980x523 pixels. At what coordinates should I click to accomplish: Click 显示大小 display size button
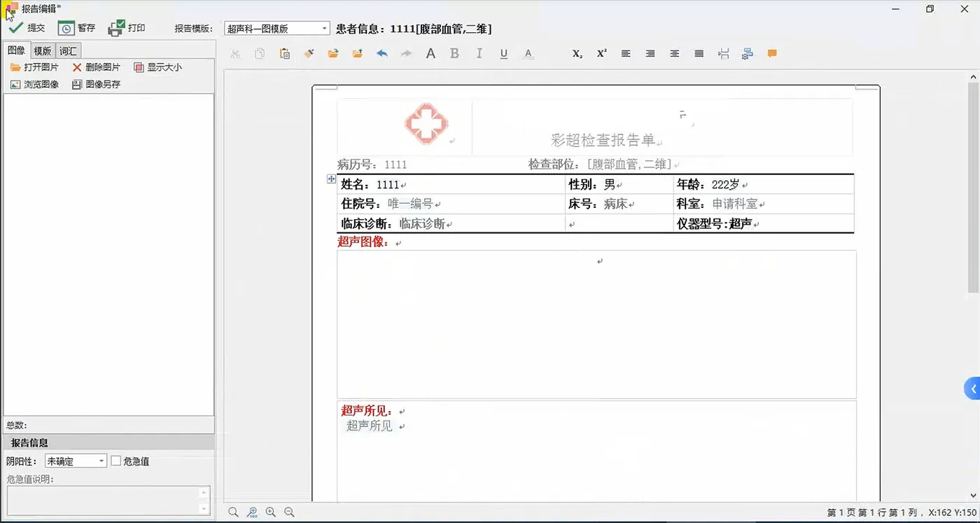(x=158, y=67)
